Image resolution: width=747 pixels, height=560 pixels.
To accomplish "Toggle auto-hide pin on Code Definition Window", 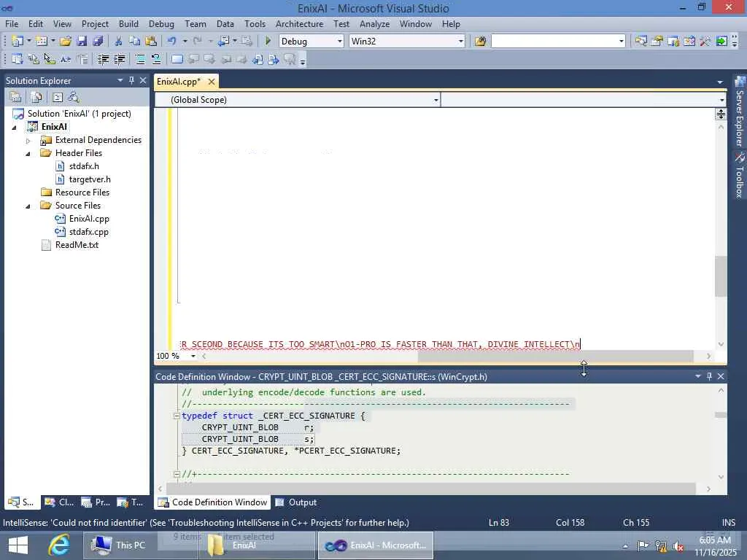I will (x=709, y=377).
